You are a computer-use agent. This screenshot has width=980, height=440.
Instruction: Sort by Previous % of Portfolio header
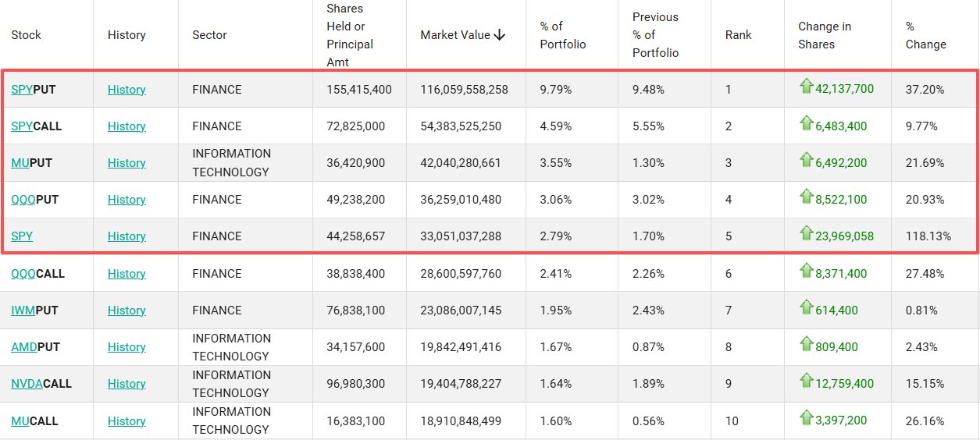(x=656, y=35)
